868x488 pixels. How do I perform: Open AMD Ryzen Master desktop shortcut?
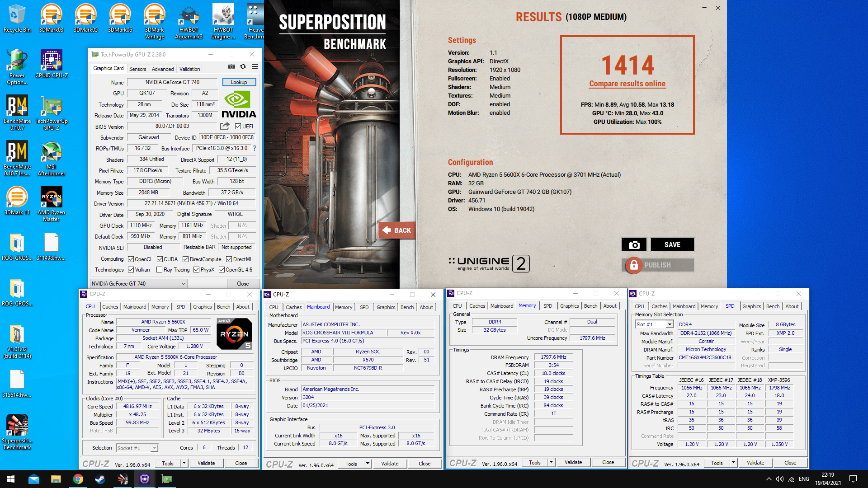click(52, 204)
